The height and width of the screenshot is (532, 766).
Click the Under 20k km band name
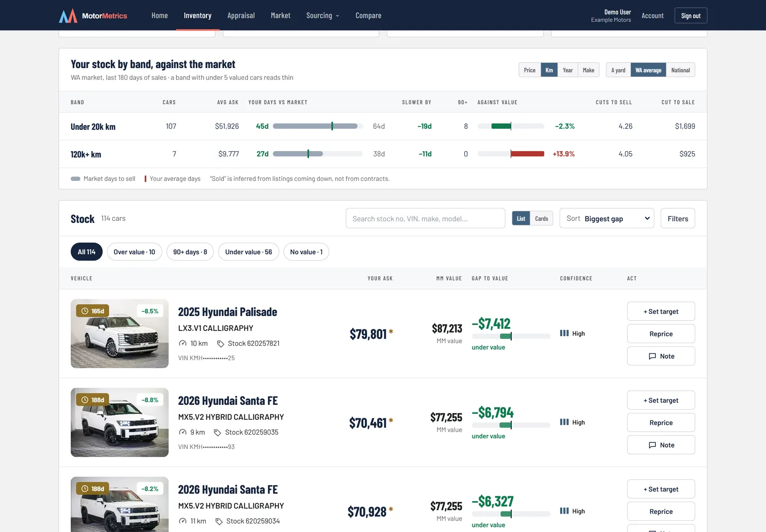[x=93, y=127]
